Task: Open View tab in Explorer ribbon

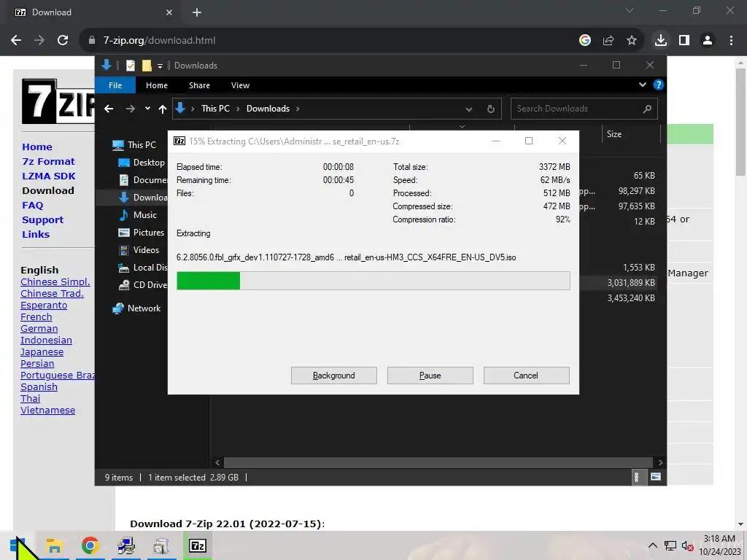Action: [240, 85]
